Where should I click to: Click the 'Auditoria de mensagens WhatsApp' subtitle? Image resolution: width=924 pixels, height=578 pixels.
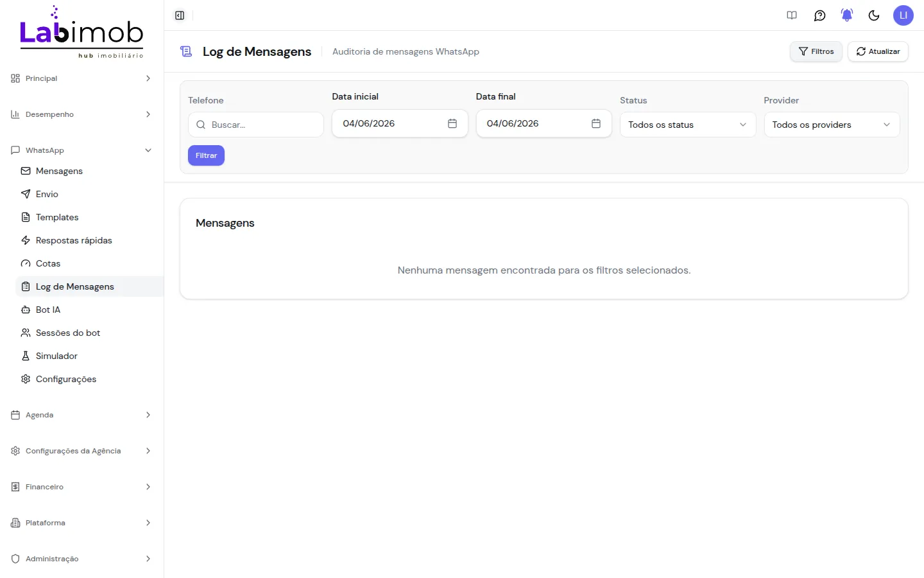[406, 51]
